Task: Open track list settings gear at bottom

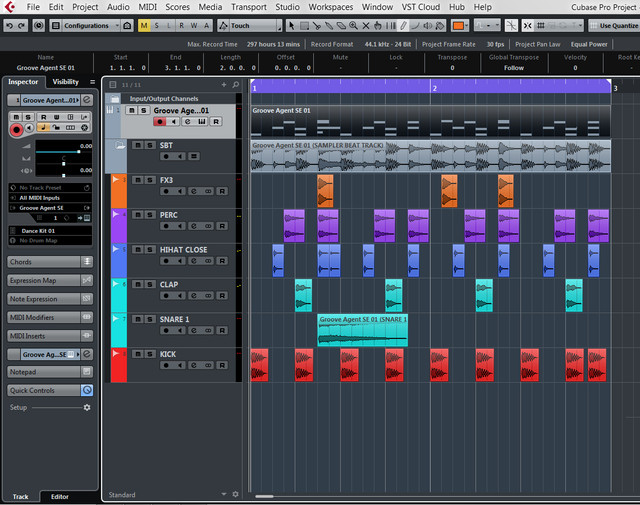Action: tap(236, 494)
